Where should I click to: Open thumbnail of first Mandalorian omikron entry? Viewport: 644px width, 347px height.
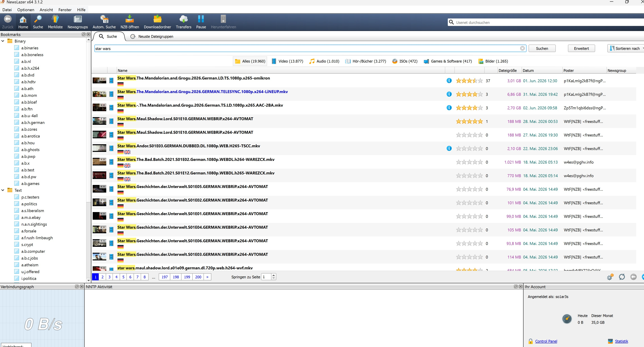click(99, 80)
